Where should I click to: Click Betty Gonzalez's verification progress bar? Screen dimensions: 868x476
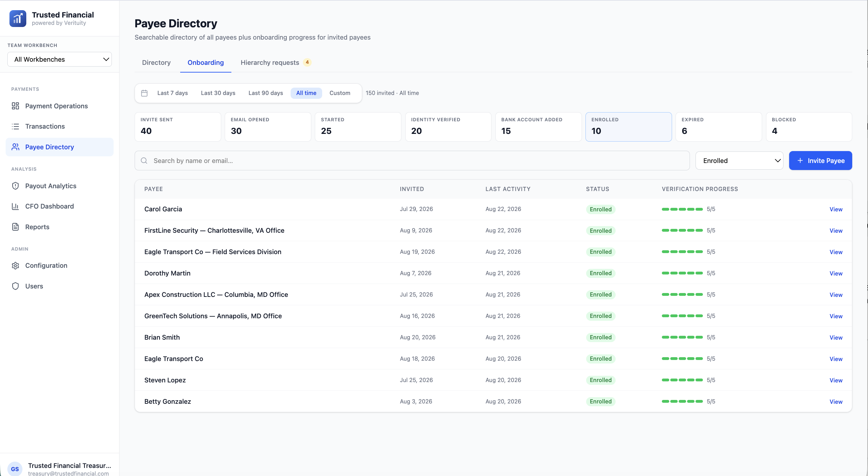click(x=682, y=401)
